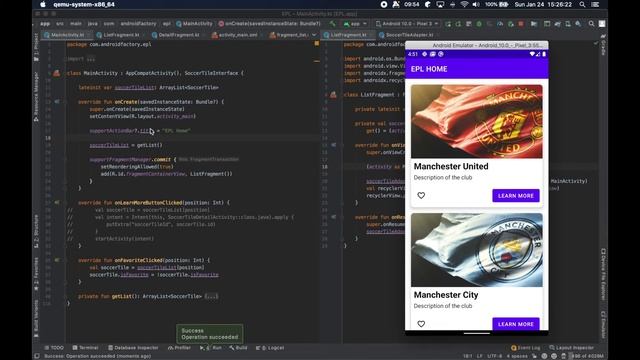
Task: Click gutter icon beside class ListFragment
Action: pyautogui.click(x=333, y=95)
